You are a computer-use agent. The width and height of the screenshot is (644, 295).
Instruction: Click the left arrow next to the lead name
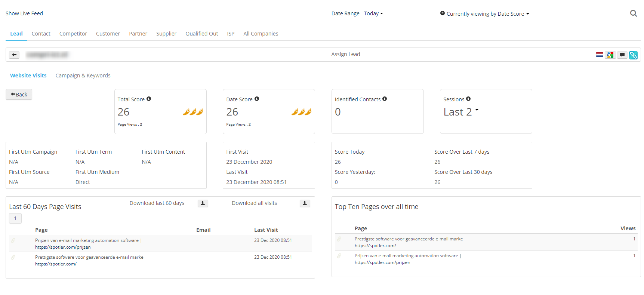click(x=14, y=55)
